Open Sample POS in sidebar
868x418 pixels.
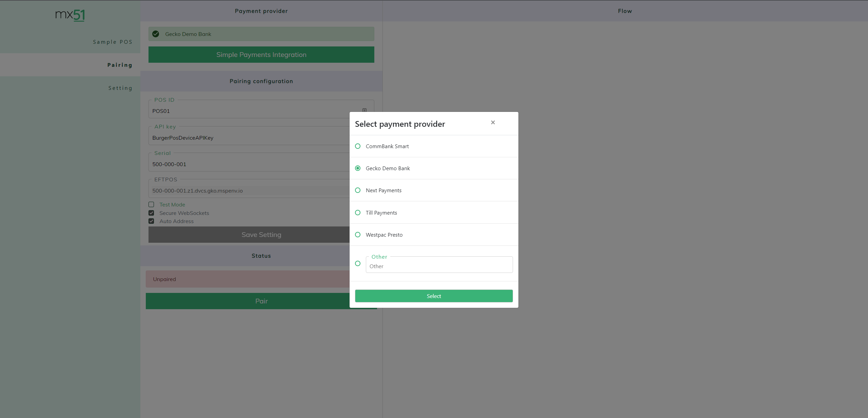coord(113,42)
